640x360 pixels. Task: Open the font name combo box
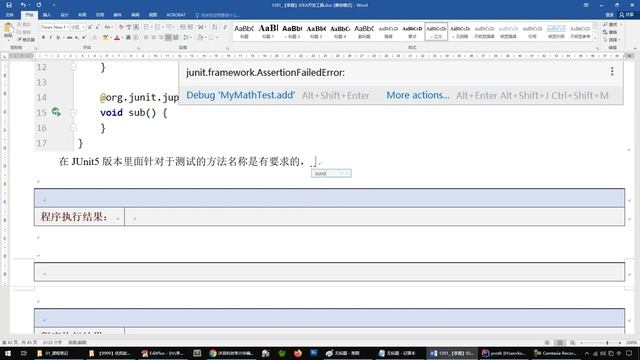[54, 27]
